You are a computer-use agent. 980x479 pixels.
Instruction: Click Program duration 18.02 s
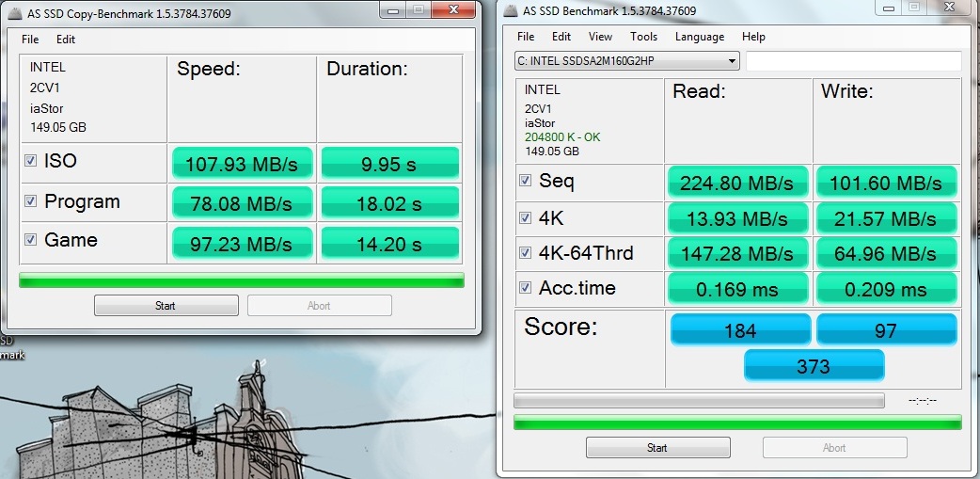[390, 202]
